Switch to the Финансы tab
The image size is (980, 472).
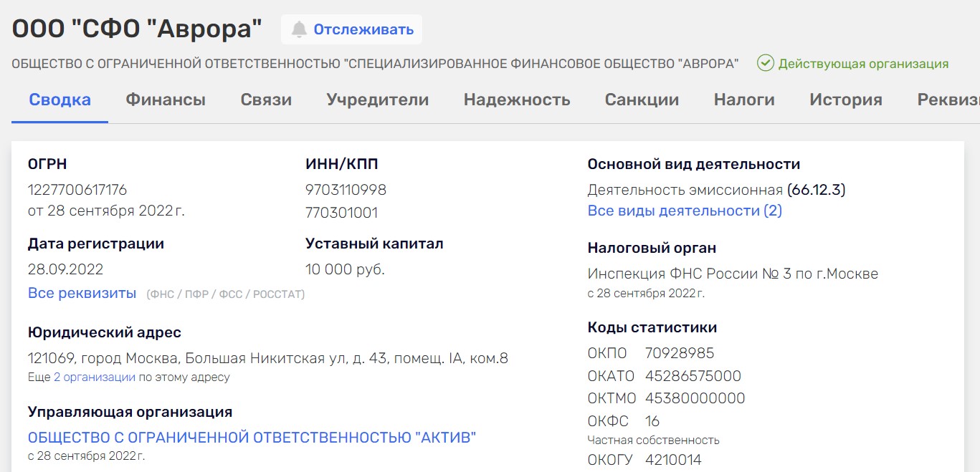tap(166, 100)
